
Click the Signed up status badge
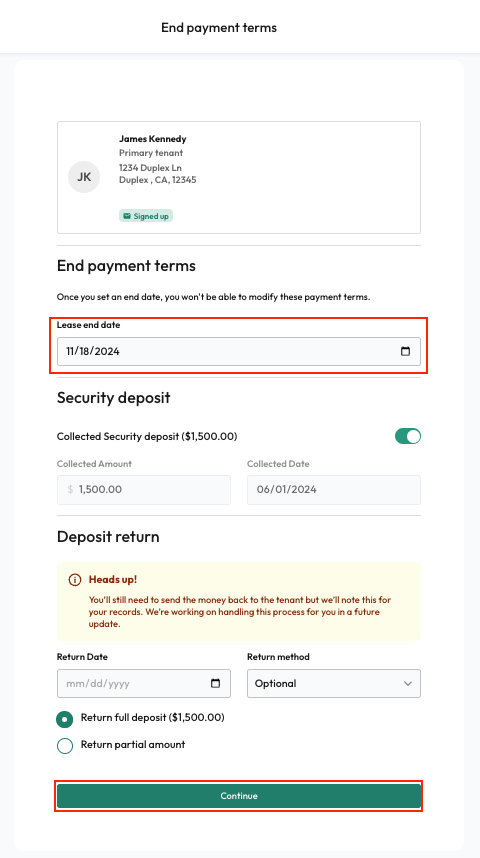[146, 216]
